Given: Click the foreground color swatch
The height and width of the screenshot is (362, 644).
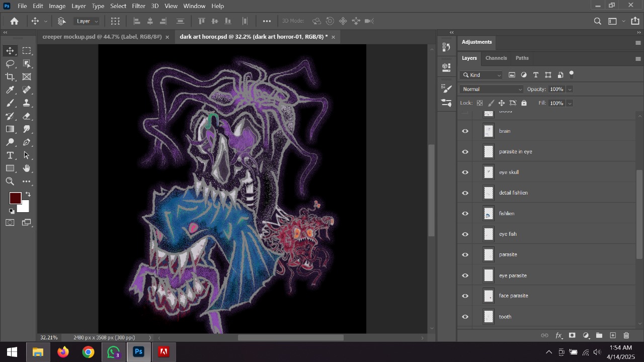Looking at the screenshot, I should [x=15, y=198].
